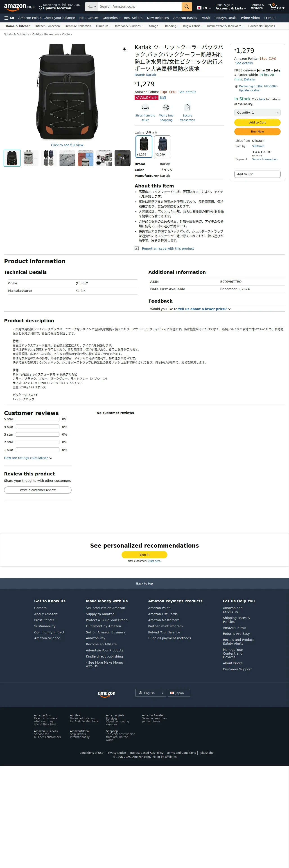Screen dimensions: 289x868
Task: Click the footer Amazon logo
Action: (107, 694)
